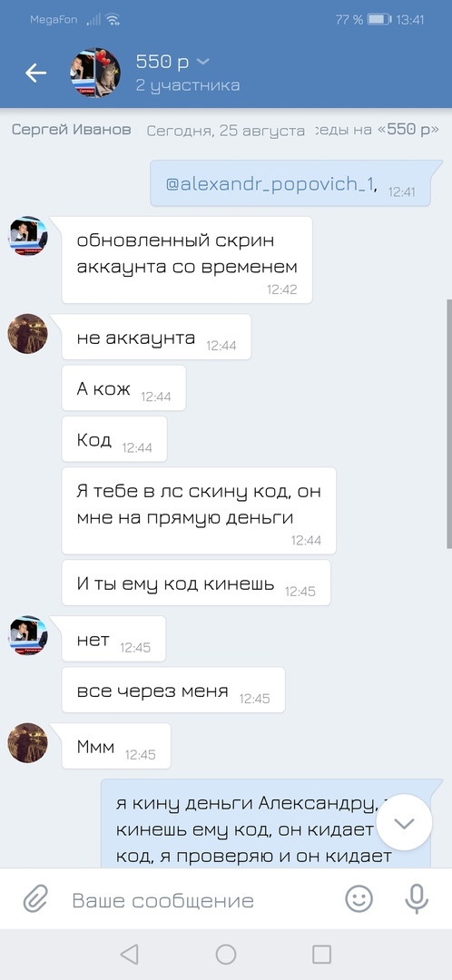Tap the paperclip attachment icon
This screenshot has height=980, width=452.
(35, 901)
